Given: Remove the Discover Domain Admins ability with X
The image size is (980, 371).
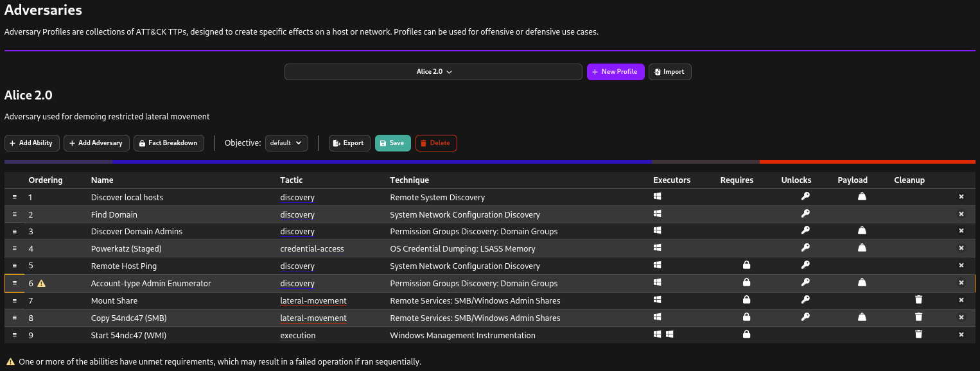Looking at the screenshot, I should pyautogui.click(x=961, y=231).
